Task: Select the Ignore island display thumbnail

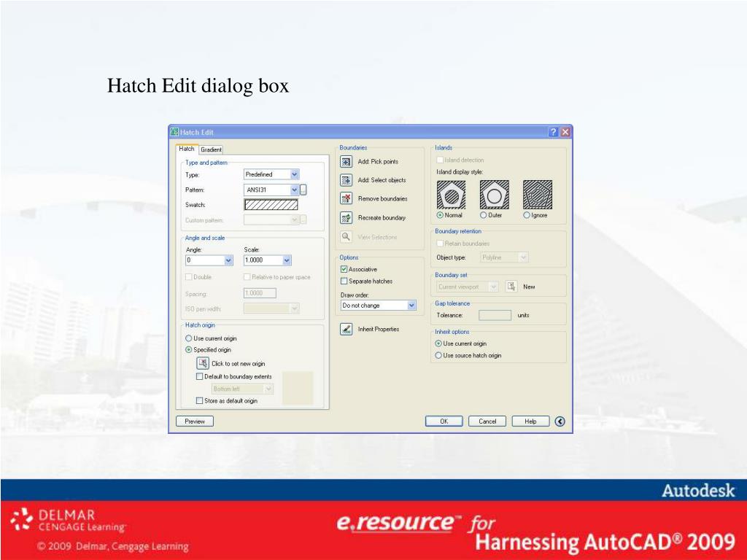Action: [538, 195]
